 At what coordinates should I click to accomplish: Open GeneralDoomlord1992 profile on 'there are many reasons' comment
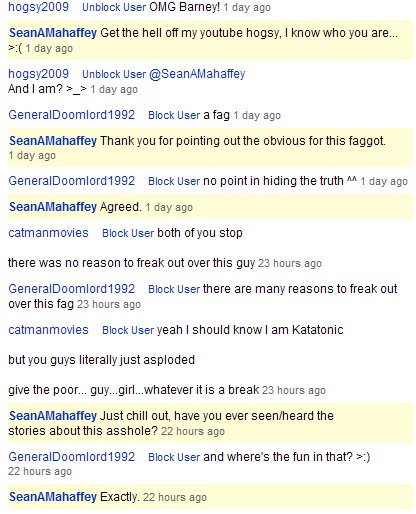[72, 289]
